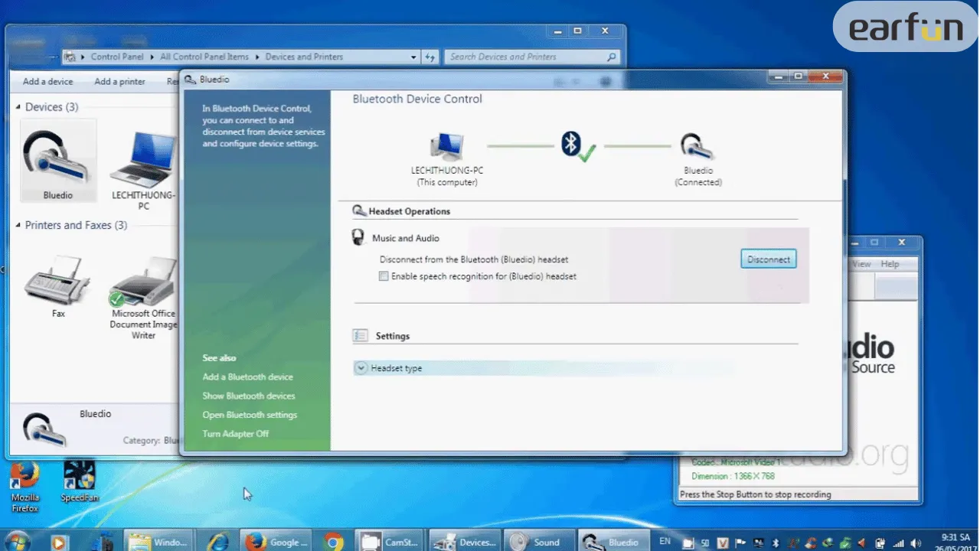The width and height of the screenshot is (980, 551).
Task: Click the Add a Bluetooth device link
Action: click(x=247, y=377)
